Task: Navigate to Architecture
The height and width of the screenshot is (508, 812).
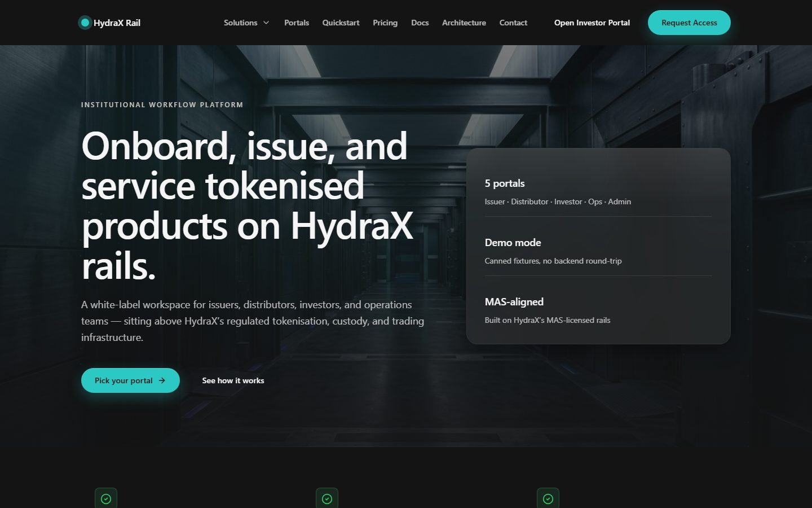Action: (x=464, y=23)
